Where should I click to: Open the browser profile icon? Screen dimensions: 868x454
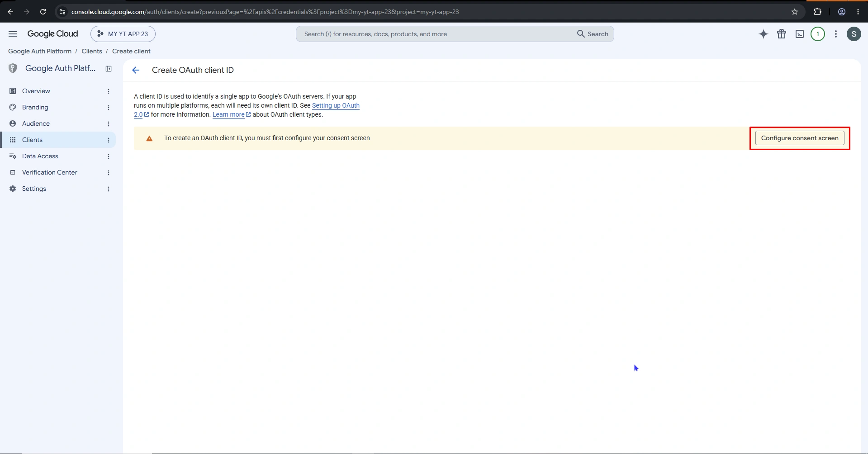[842, 12]
